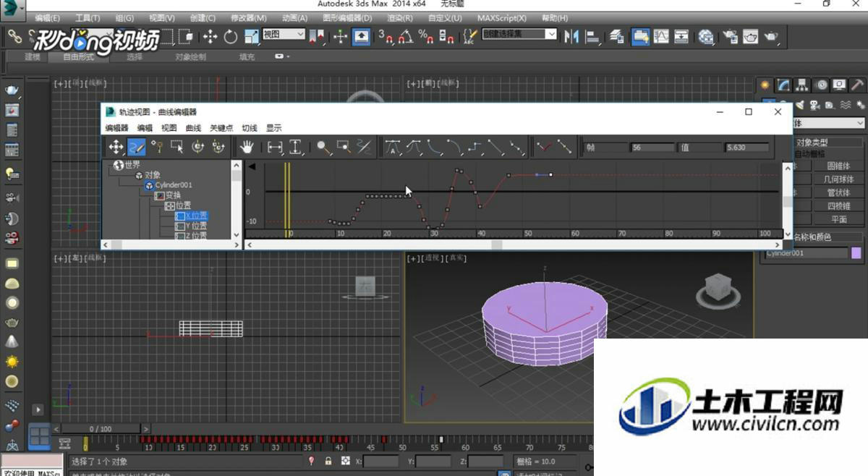The height and width of the screenshot is (476, 868).
Task: Pick the magnifier Zoom tool in Curve Editor
Action: pos(323,147)
